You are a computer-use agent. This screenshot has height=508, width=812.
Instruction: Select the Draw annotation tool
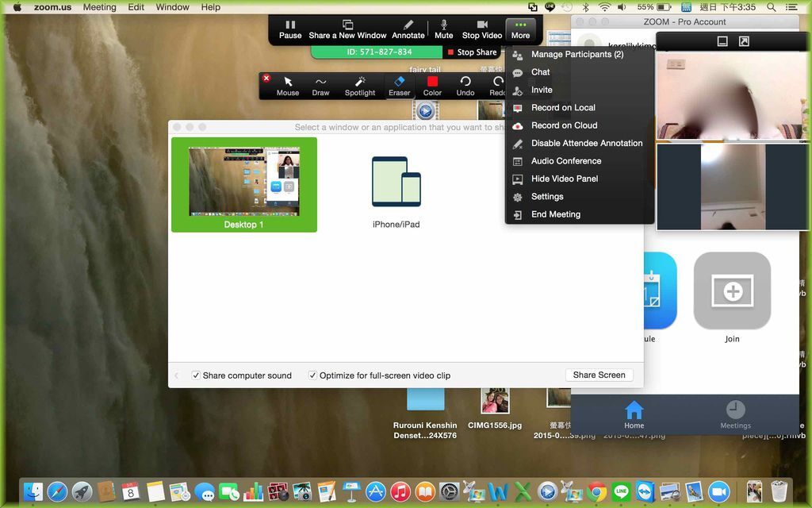point(320,86)
